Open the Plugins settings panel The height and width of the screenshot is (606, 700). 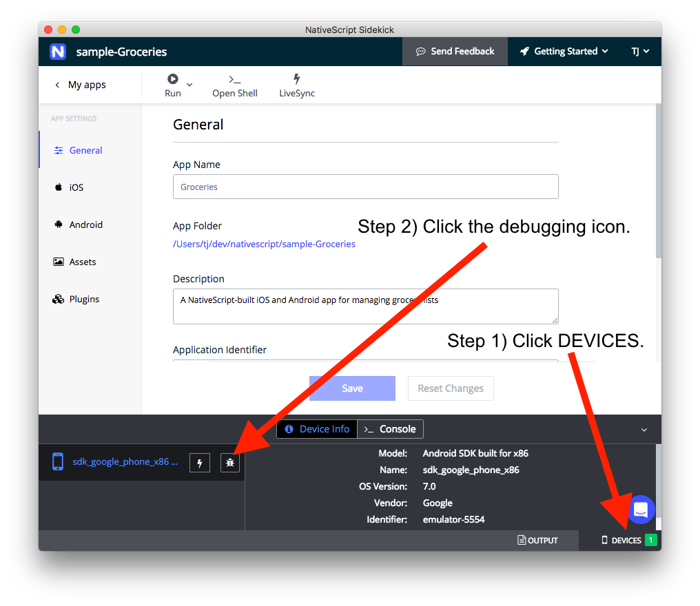(x=83, y=299)
